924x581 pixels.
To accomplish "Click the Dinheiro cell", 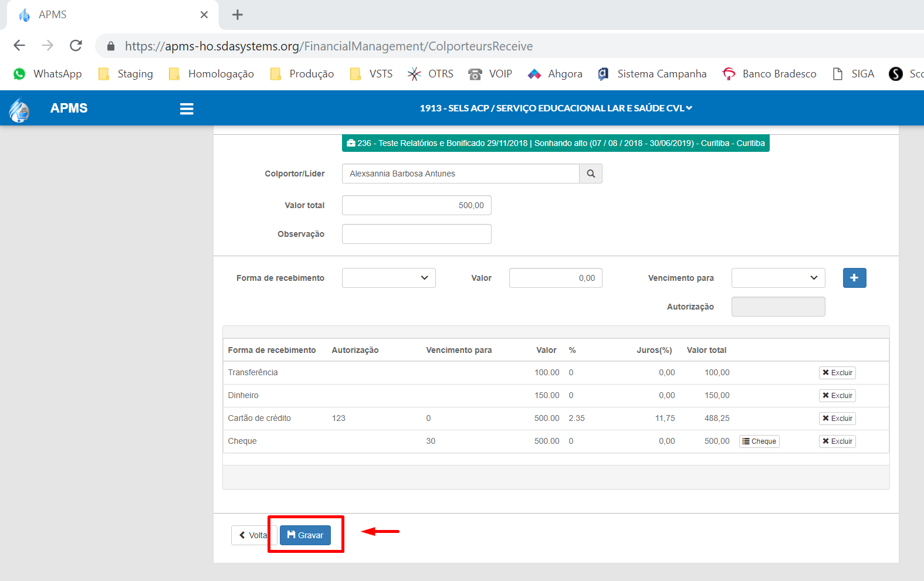I will point(243,395).
